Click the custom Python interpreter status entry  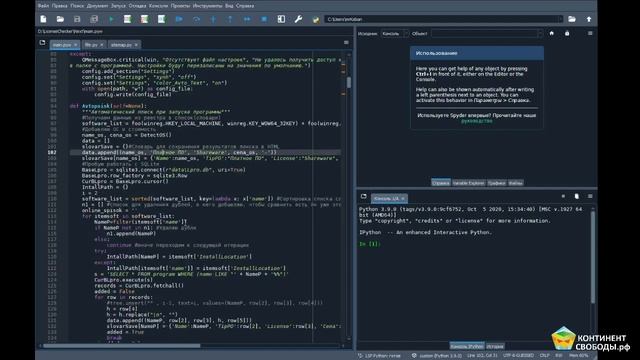click(x=437, y=356)
